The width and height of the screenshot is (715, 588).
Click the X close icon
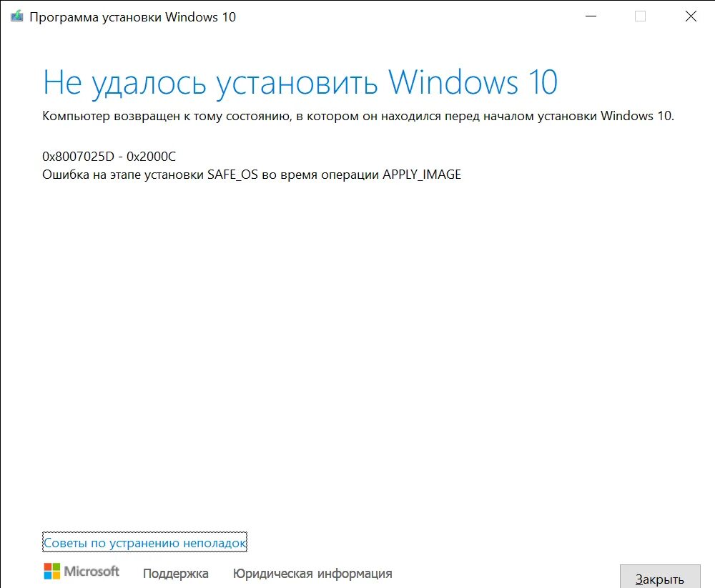click(x=690, y=15)
